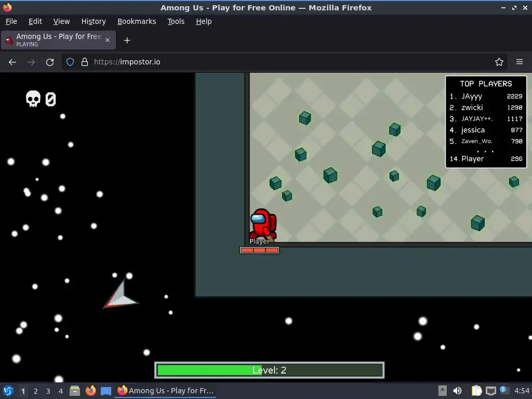Click JAyyy in the leaderboard
This screenshot has height=399, width=532.
(472, 96)
